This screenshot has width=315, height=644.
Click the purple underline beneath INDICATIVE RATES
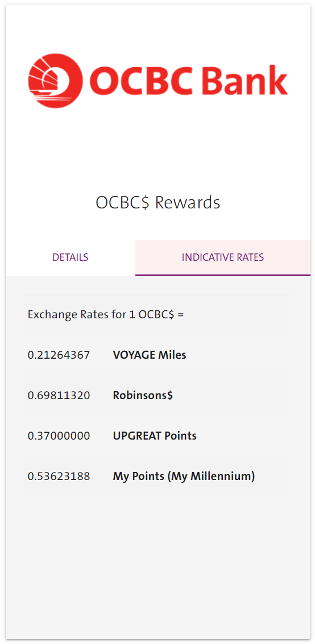(223, 275)
